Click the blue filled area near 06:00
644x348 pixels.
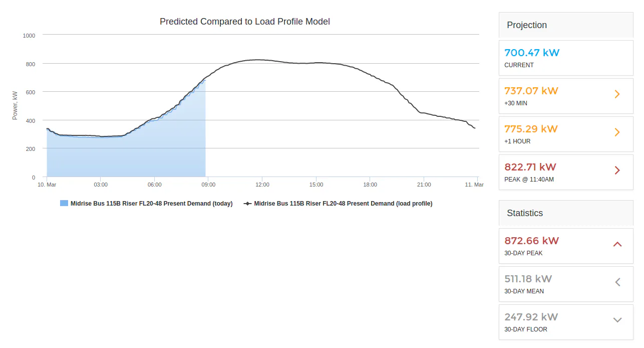click(154, 150)
